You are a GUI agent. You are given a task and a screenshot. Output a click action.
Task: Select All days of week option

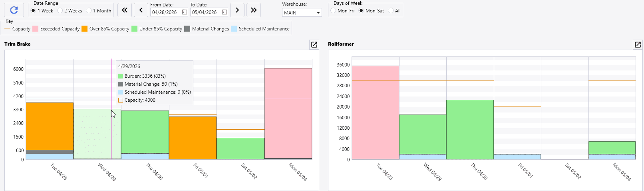pos(391,11)
